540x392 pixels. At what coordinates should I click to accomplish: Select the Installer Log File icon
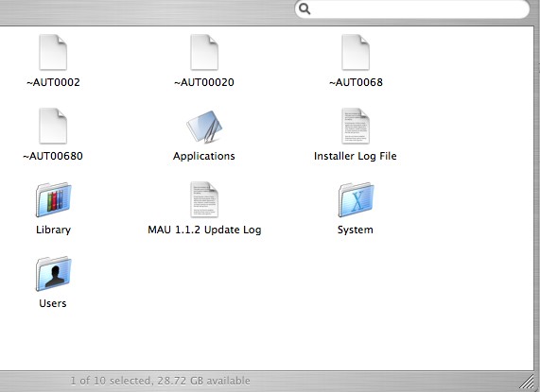pos(356,126)
